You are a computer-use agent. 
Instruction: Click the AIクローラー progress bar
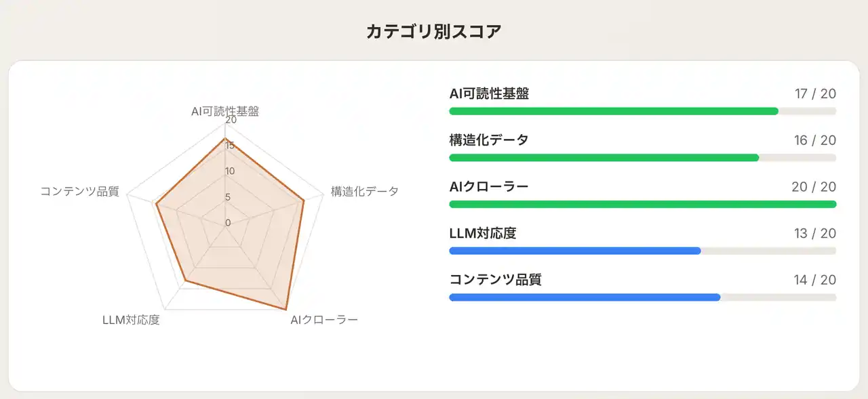[642, 204]
